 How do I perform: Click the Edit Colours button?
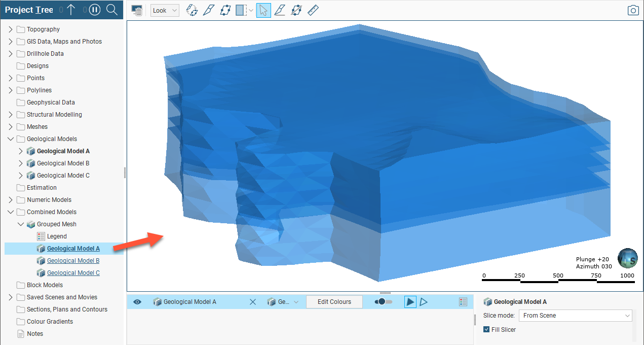tap(334, 302)
